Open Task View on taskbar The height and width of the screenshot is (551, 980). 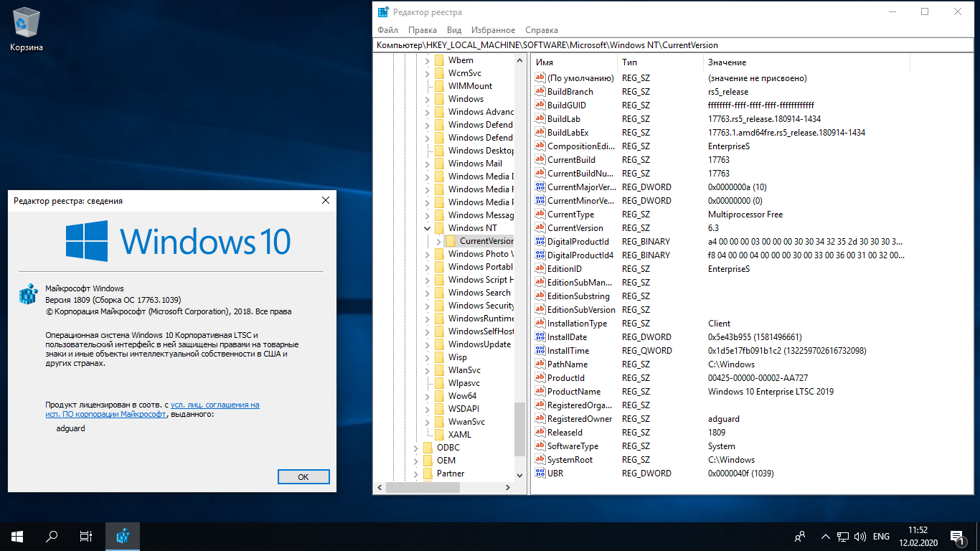pyautogui.click(x=86, y=536)
